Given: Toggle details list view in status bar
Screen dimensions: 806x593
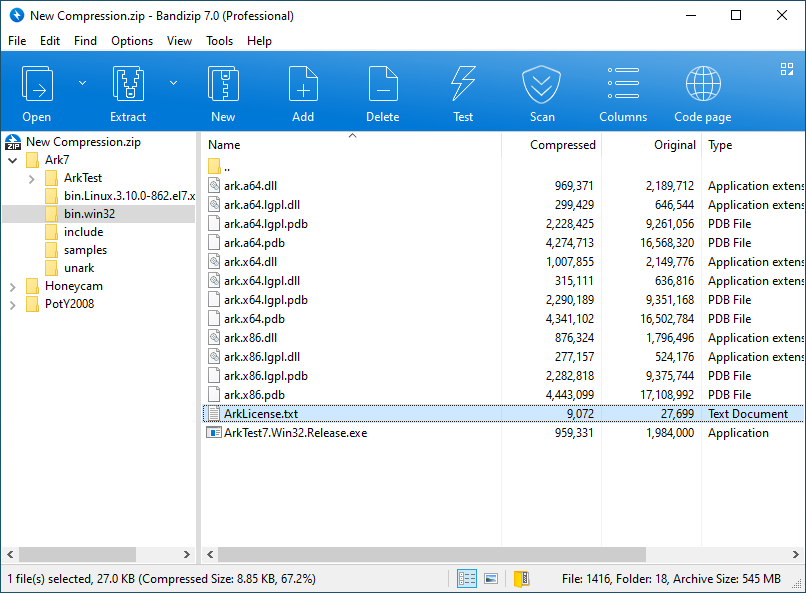Looking at the screenshot, I should click(x=466, y=578).
